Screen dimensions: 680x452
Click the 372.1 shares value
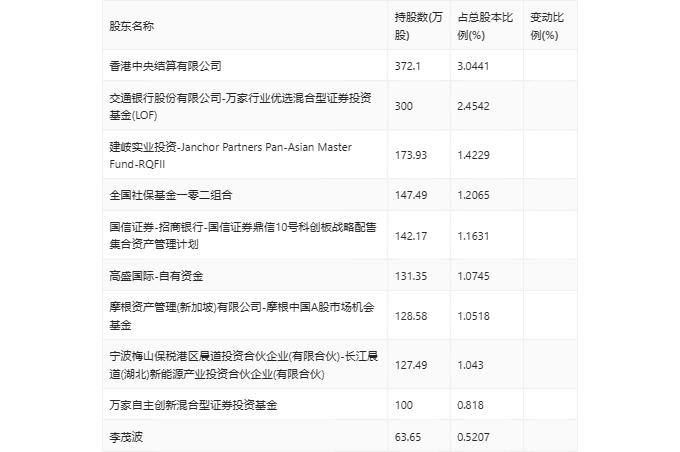pos(408,66)
